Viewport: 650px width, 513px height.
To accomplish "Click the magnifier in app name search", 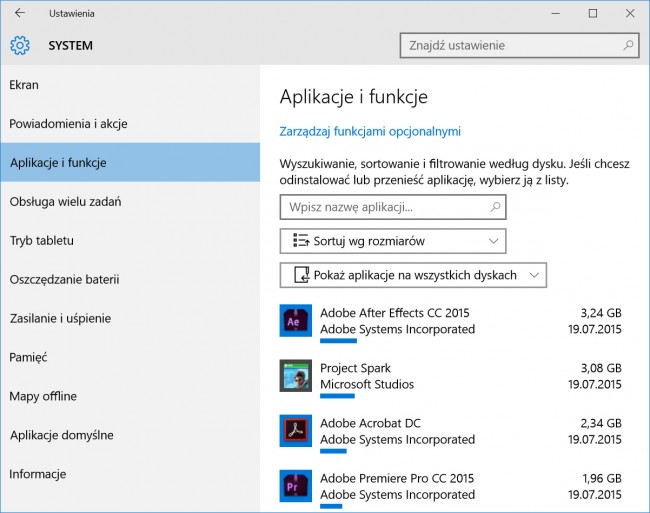I will 495,206.
